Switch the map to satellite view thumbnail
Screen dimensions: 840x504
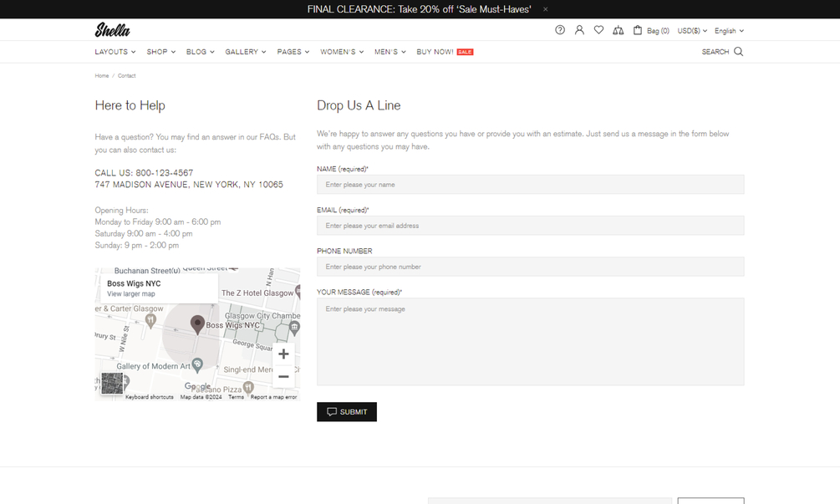(112, 384)
